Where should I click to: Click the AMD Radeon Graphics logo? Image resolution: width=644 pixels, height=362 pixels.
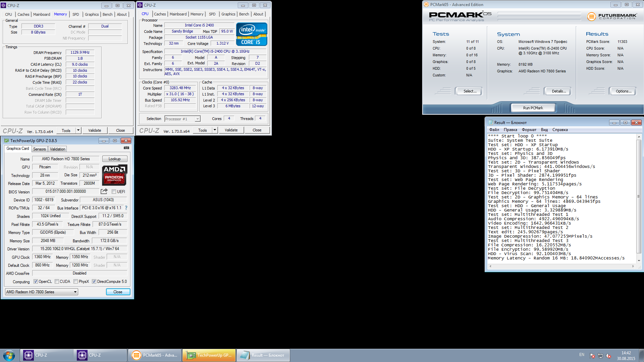(114, 175)
